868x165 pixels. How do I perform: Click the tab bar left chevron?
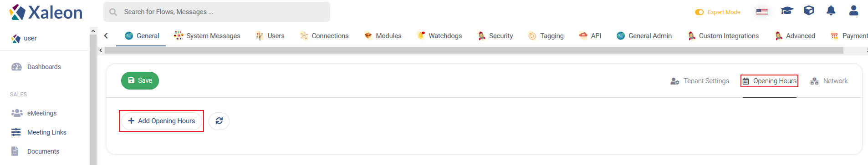coord(106,36)
